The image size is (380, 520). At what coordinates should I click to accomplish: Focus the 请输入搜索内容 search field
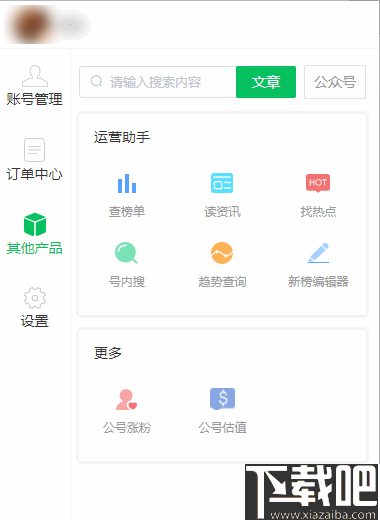(158, 82)
